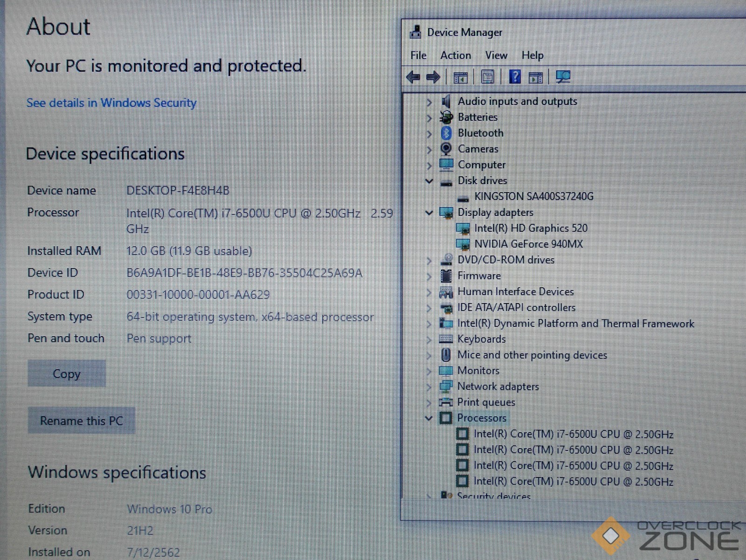The height and width of the screenshot is (560, 746).
Task: Click the Batteries category icon
Action: point(446,117)
